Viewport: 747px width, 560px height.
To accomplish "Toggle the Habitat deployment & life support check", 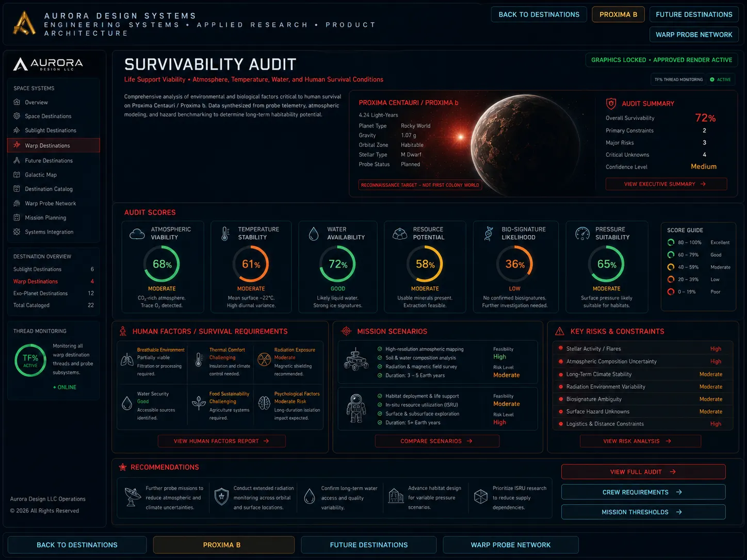I will (x=380, y=396).
